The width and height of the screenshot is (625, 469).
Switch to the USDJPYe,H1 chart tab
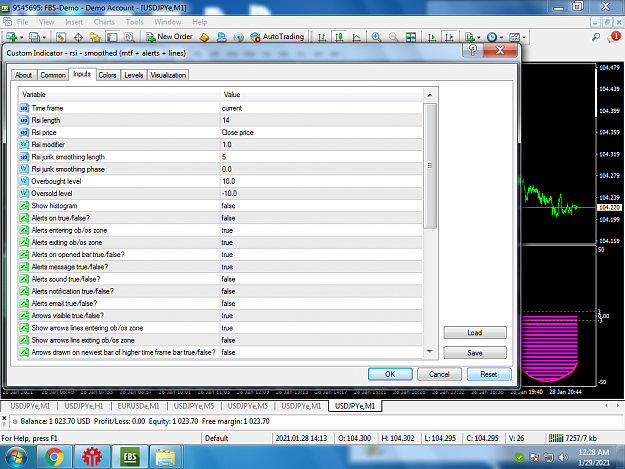(x=84, y=406)
